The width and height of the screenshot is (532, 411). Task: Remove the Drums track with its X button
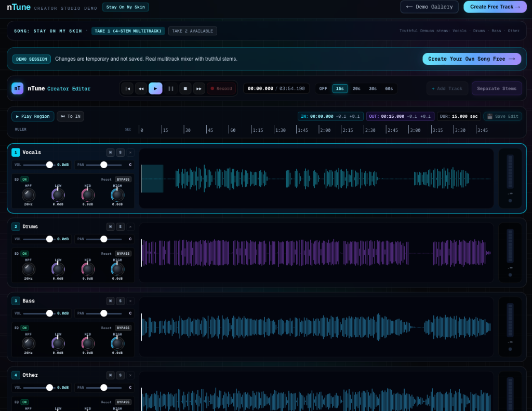pos(130,227)
